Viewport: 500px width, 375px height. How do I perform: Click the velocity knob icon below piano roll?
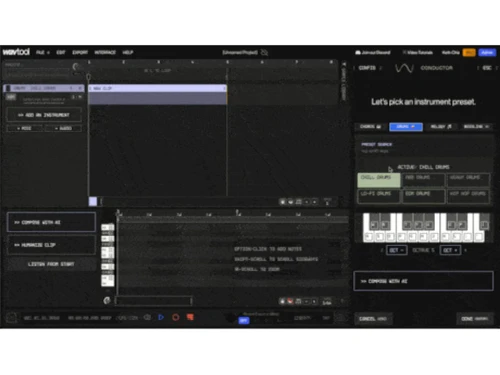pyautogui.click(x=107, y=301)
